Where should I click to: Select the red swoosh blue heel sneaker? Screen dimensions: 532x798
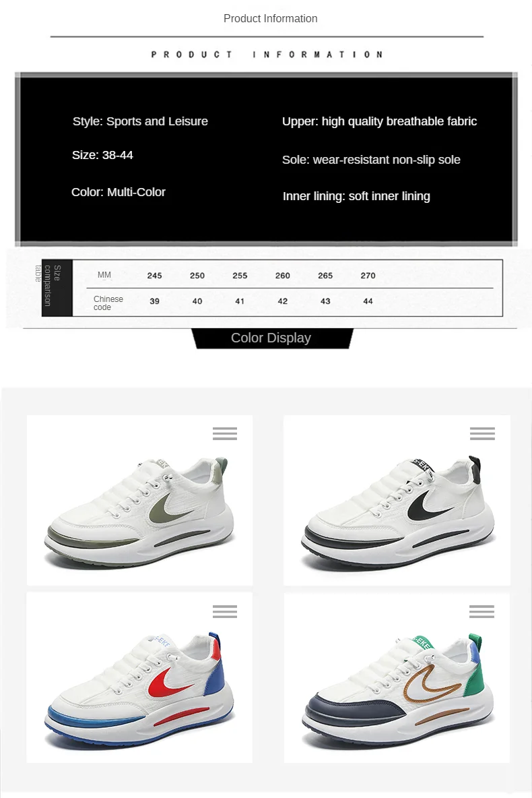(x=139, y=691)
